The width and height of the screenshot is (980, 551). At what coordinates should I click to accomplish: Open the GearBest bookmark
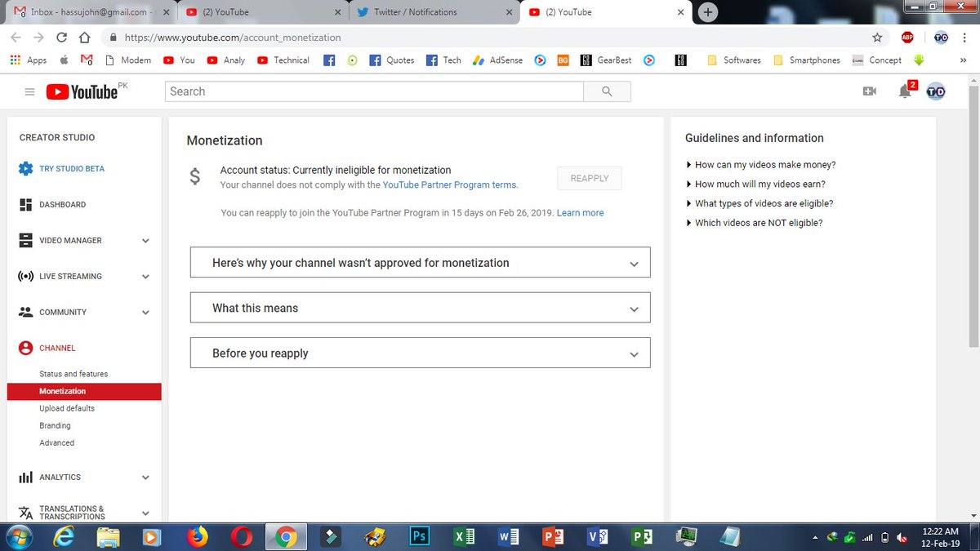pyautogui.click(x=606, y=60)
